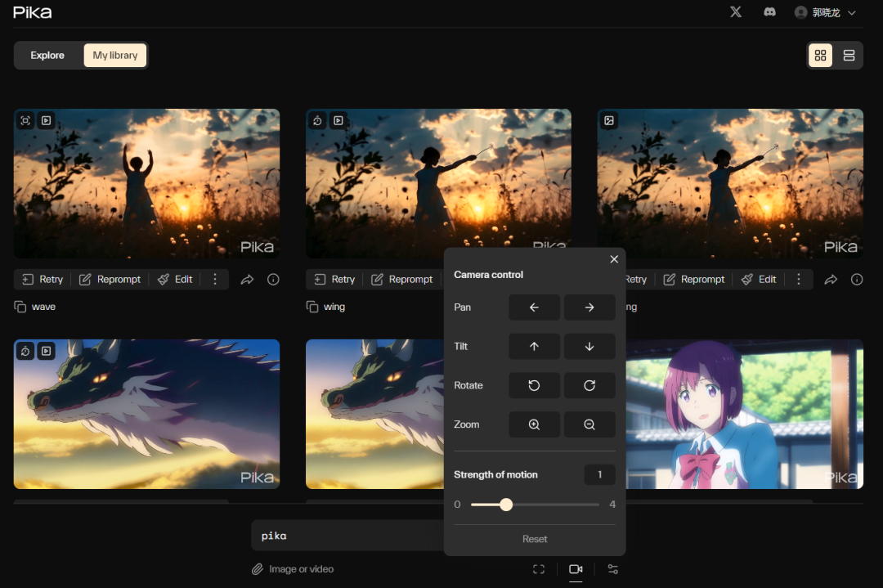
Task: Open the second dragon video thumbnail
Action: pos(375,414)
